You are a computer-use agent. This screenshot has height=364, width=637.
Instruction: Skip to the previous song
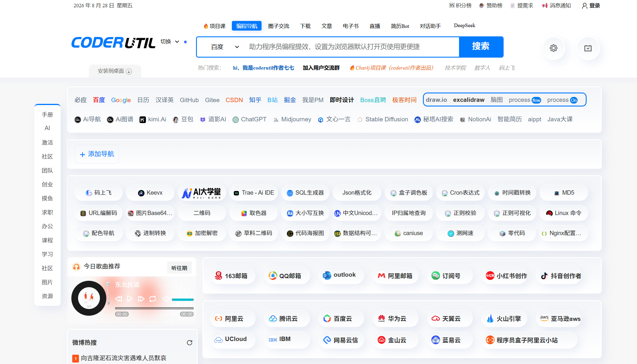pyautogui.click(x=119, y=299)
